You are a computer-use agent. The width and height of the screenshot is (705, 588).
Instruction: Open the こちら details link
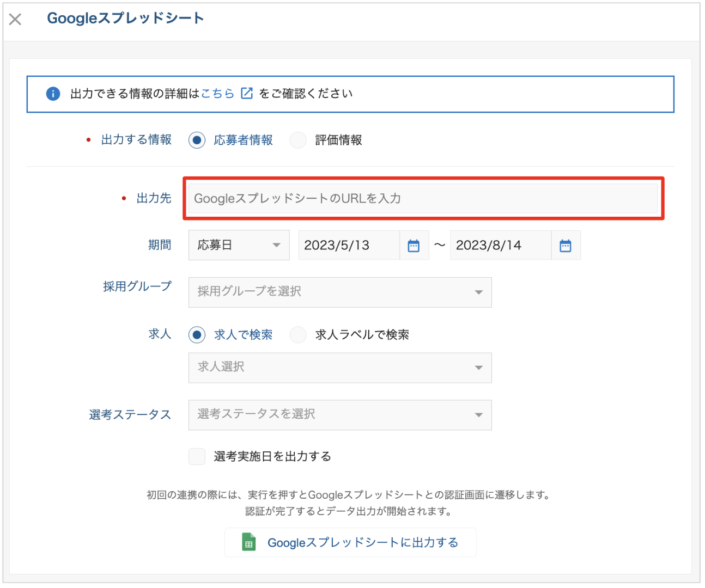[x=217, y=94]
